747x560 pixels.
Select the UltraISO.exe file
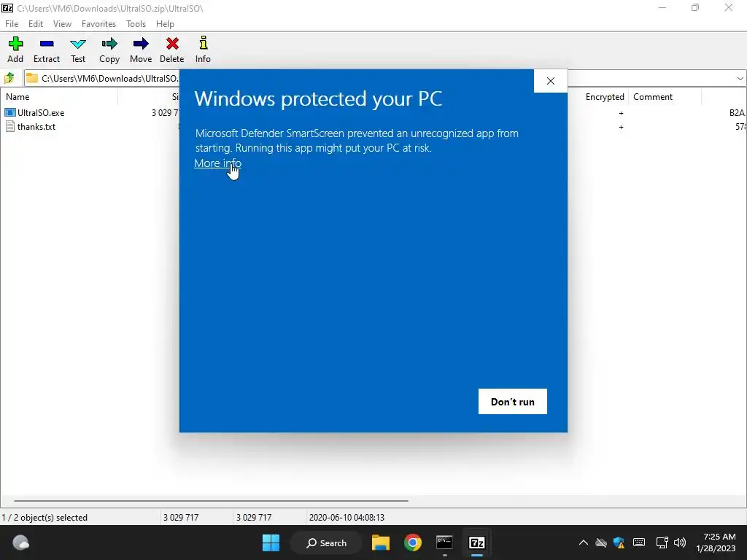[41, 113]
